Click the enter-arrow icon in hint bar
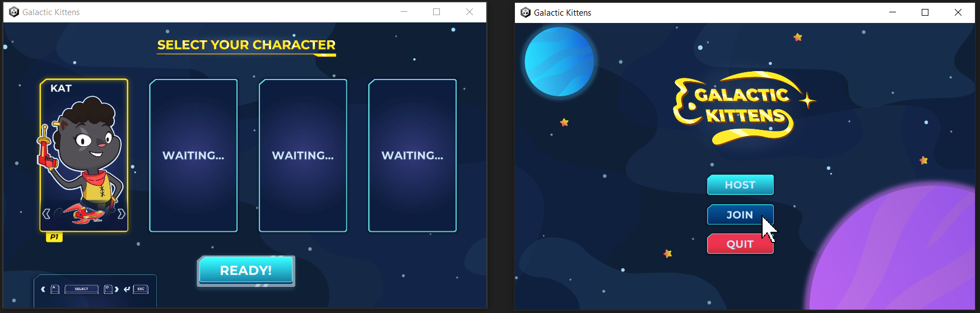980x313 pixels. click(x=127, y=289)
